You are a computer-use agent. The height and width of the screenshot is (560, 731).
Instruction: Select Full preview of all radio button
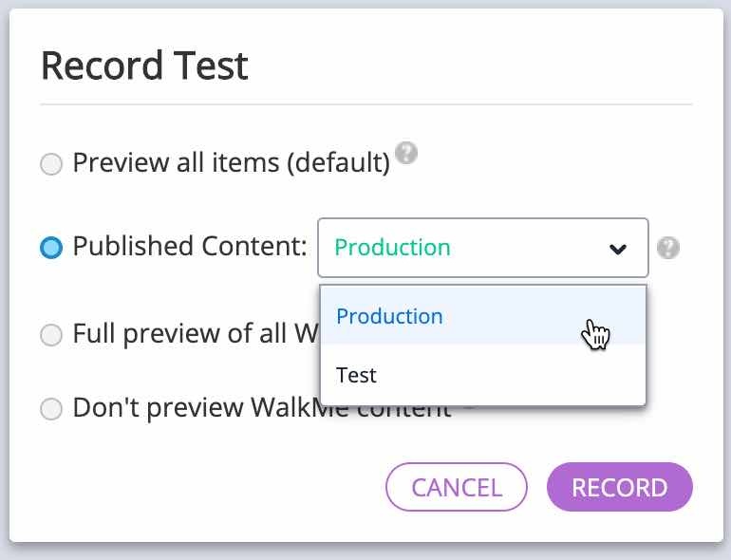tap(51, 335)
